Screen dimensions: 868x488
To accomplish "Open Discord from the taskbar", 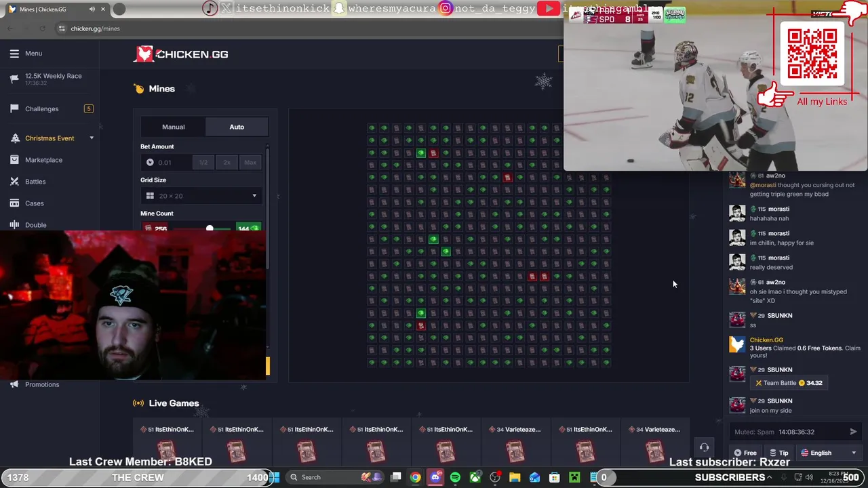I will coord(435,477).
